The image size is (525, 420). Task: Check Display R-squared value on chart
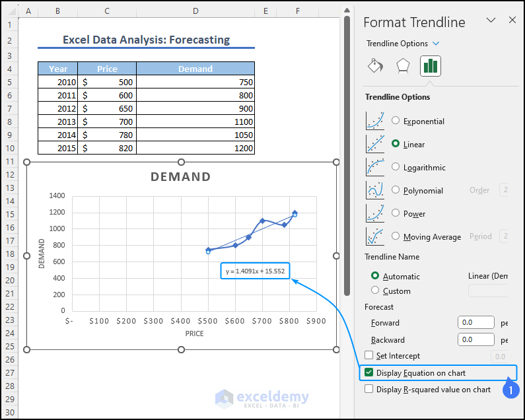point(368,389)
